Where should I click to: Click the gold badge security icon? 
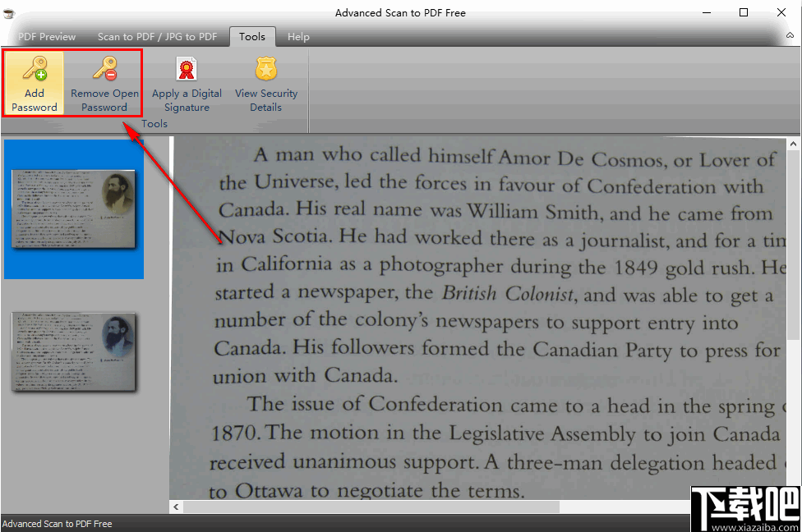265,68
